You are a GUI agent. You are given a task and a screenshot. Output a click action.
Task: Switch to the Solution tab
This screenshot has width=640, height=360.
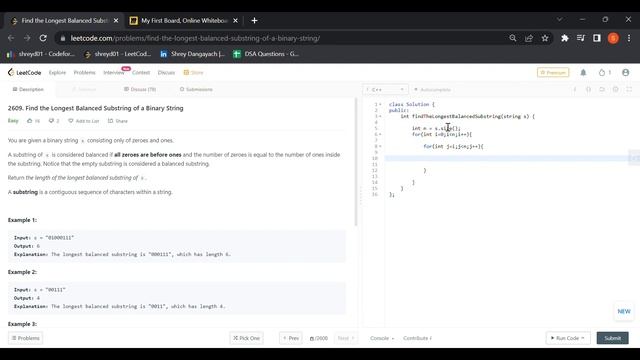point(84,89)
